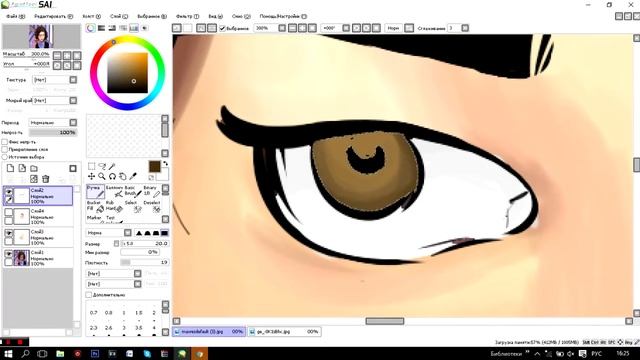
Task: Click the foreground brown color swatch
Action: click(x=154, y=167)
